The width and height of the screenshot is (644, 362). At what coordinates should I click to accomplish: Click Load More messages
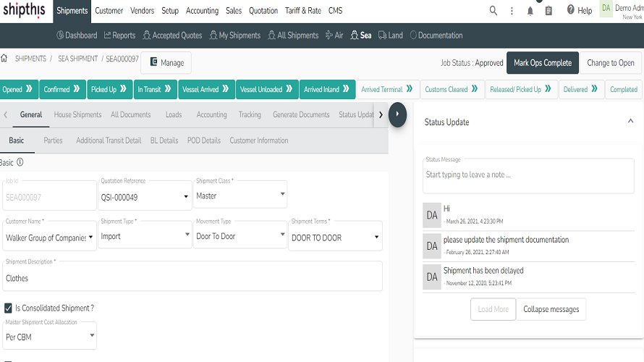point(493,309)
